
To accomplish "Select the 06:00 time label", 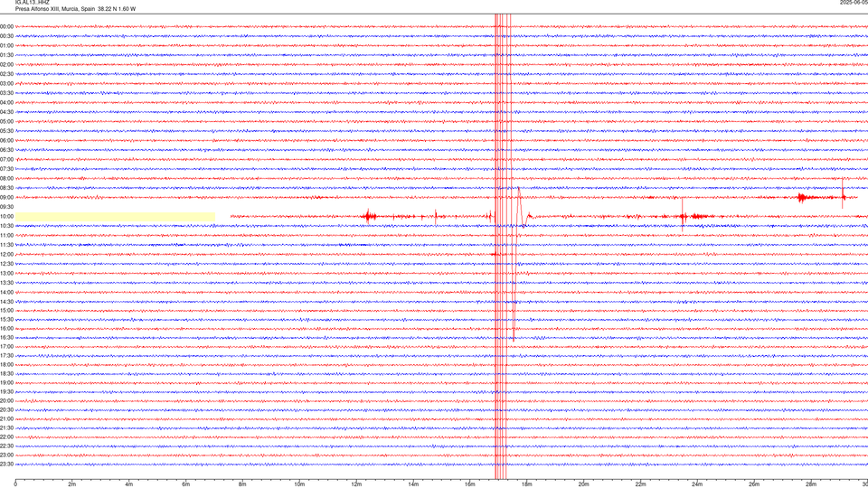I will 6,141.
